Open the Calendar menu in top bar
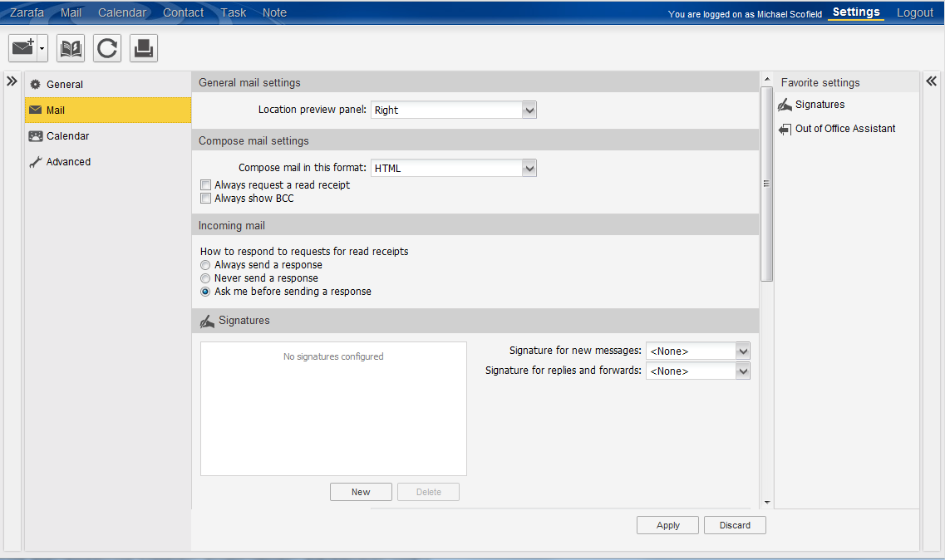The image size is (945, 560). pos(122,12)
